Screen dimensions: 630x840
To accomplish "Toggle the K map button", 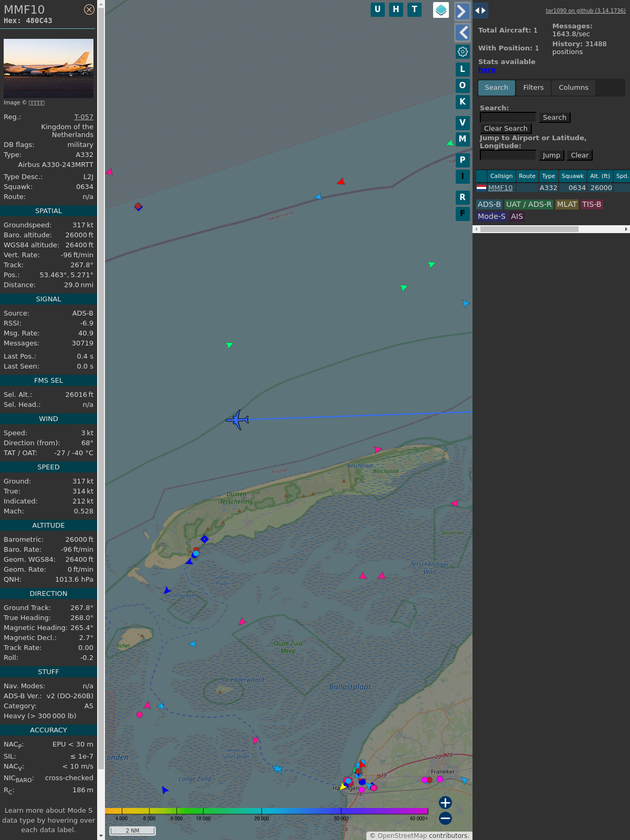I will [463, 102].
